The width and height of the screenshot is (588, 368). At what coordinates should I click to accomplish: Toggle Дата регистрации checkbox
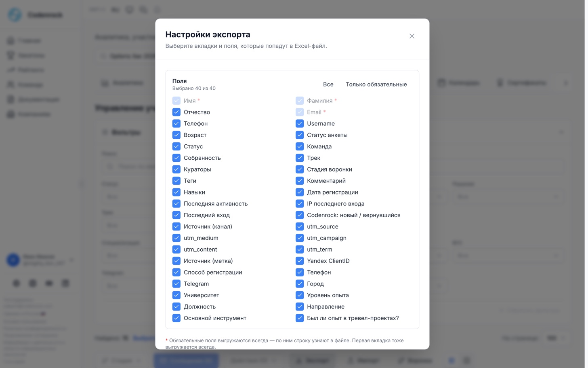pos(300,192)
